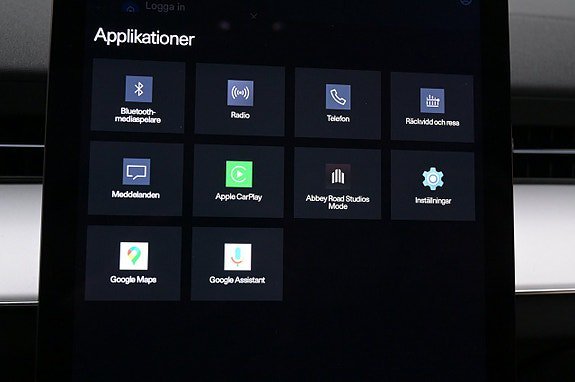The width and height of the screenshot is (575, 382).
Task: Tap the faint X close icon
Action: coord(254,16)
